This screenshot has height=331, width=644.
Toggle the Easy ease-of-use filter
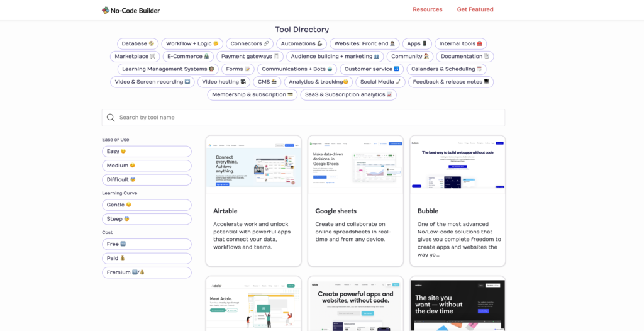(147, 152)
